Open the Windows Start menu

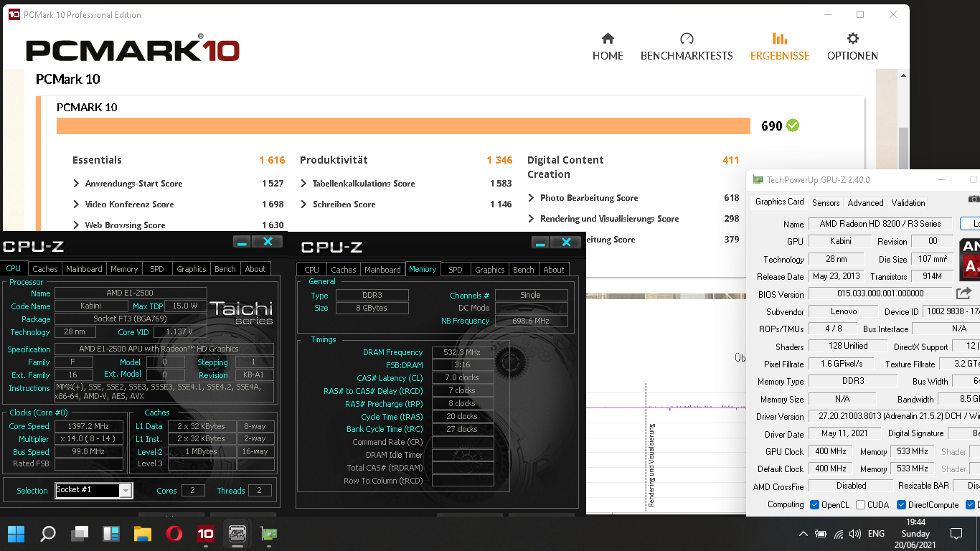(x=17, y=534)
